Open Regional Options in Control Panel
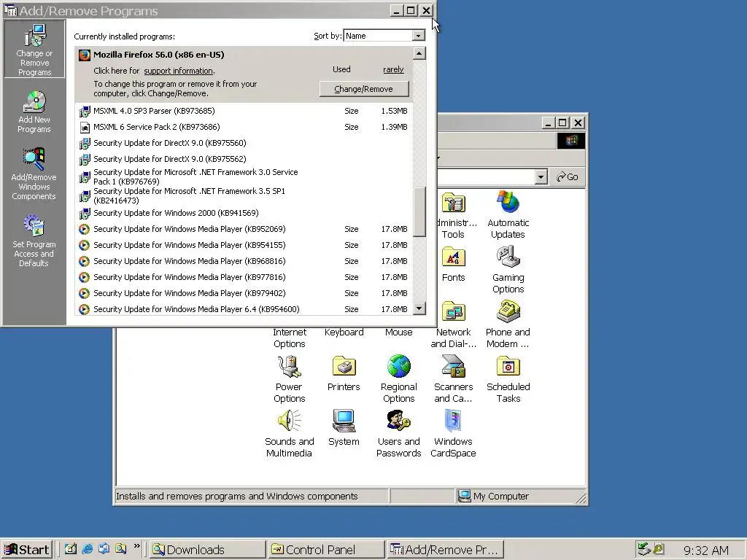This screenshot has width=747, height=560. [x=399, y=379]
